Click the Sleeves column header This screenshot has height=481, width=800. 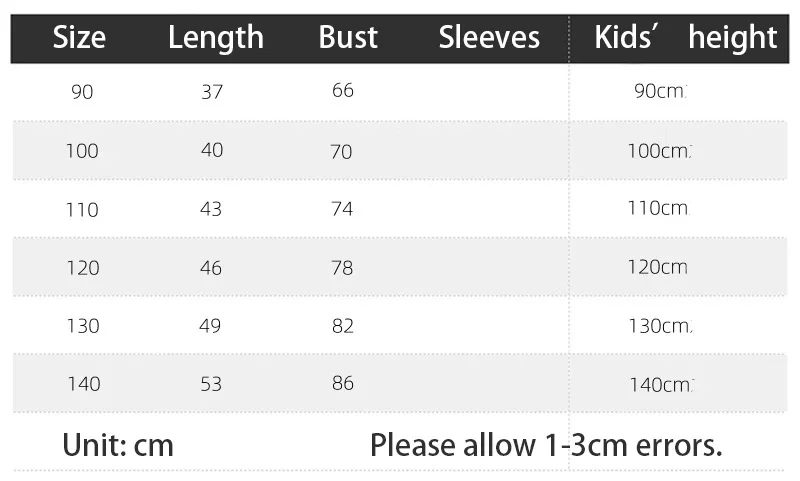(x=489, y=37)
